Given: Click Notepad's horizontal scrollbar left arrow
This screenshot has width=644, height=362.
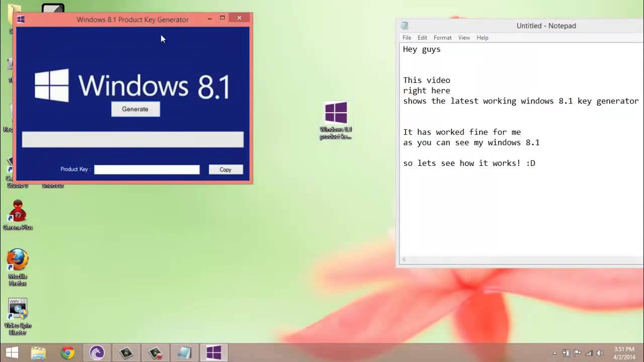Looking at the screenshot, I should [404, 260].
